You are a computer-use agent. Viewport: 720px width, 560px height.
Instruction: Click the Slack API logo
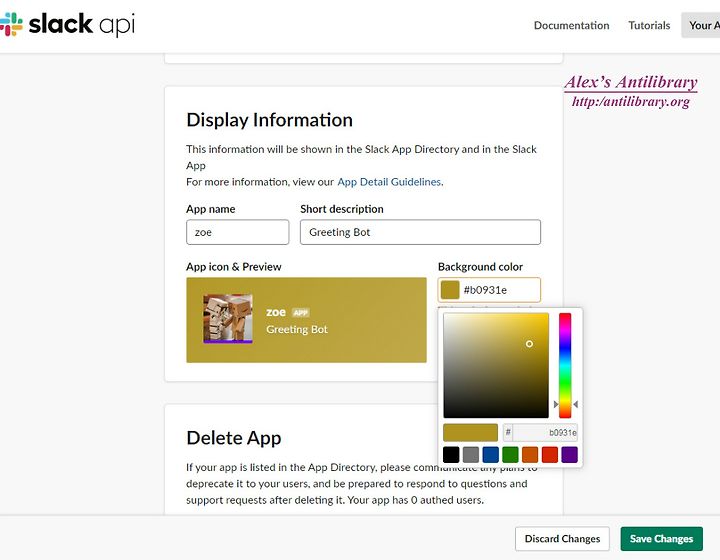[x=68, y=24]
